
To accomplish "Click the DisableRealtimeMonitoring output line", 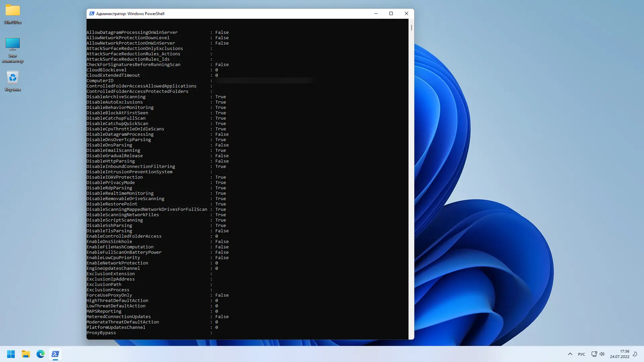I will (120, 193).
